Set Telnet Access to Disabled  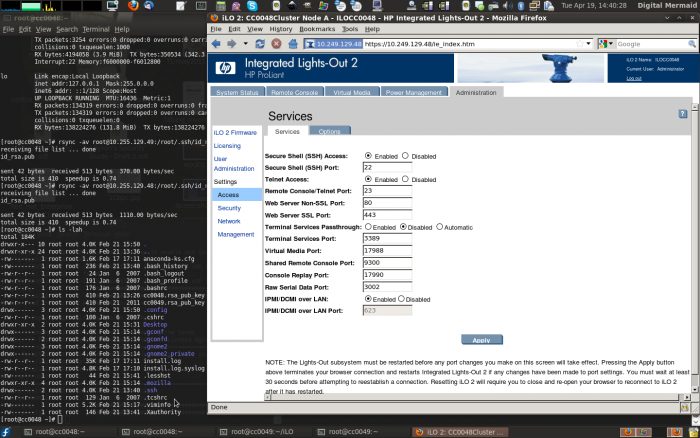point(405,179)
